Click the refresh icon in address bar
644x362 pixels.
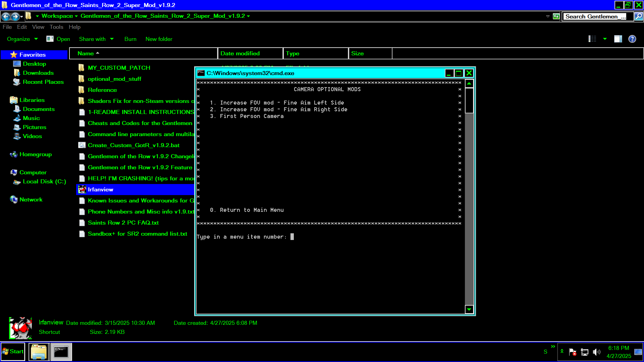pos(556,16)
